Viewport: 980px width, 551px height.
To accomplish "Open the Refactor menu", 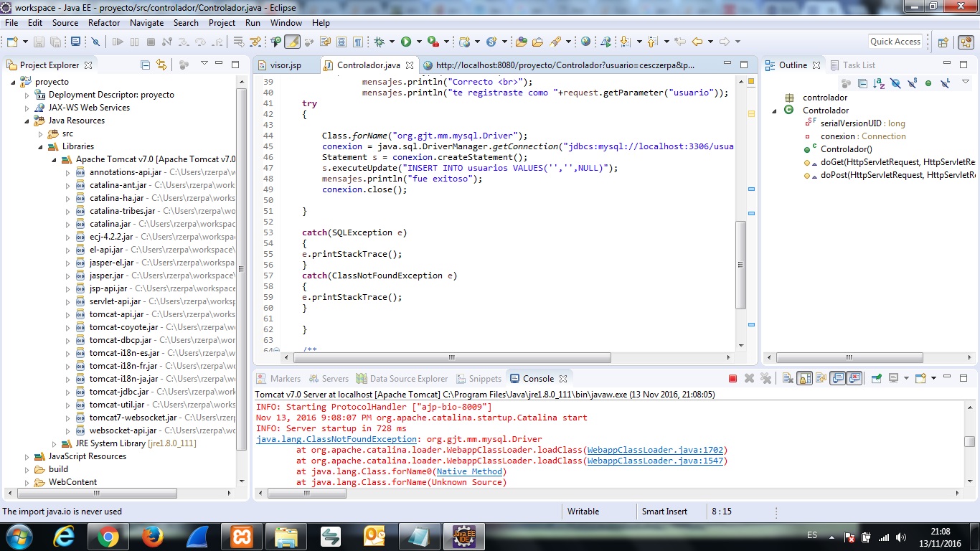I will pyautogui.click(x=104, y=22).
